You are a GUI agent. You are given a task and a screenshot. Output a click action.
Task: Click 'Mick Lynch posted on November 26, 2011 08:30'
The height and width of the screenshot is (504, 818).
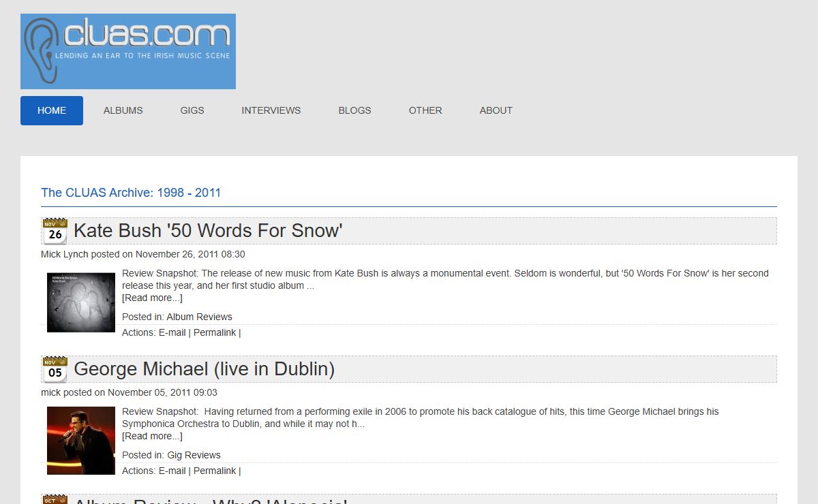(143, 254)
